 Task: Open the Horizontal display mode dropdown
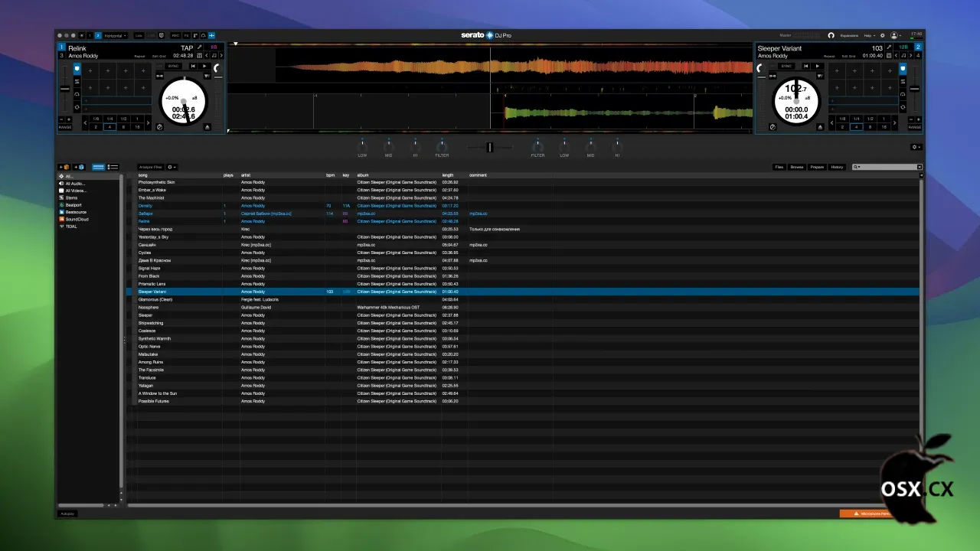[x=116, y=35]
